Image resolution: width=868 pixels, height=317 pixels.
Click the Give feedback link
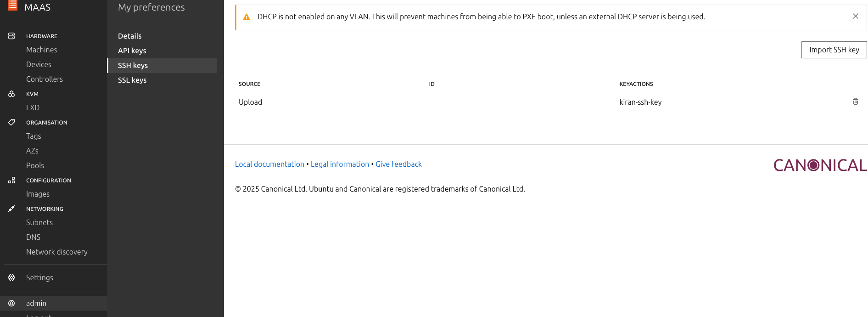398,164
